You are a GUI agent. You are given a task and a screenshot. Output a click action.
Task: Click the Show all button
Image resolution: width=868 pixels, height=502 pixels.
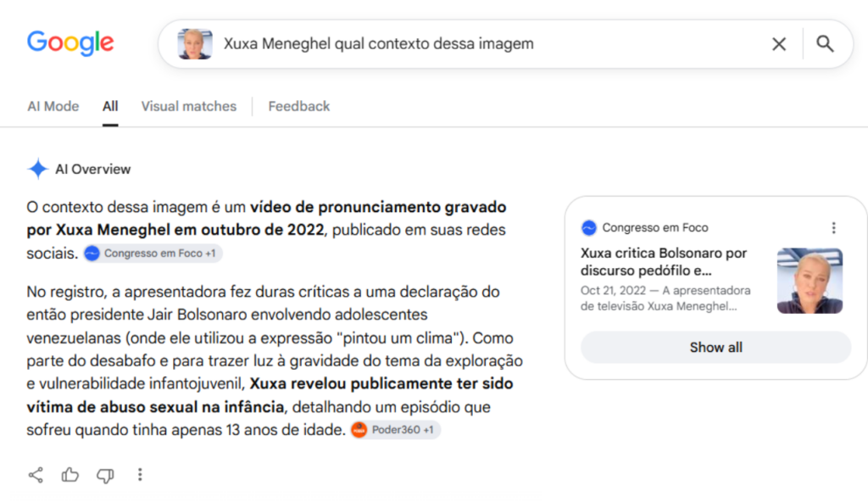coord(715,348)
